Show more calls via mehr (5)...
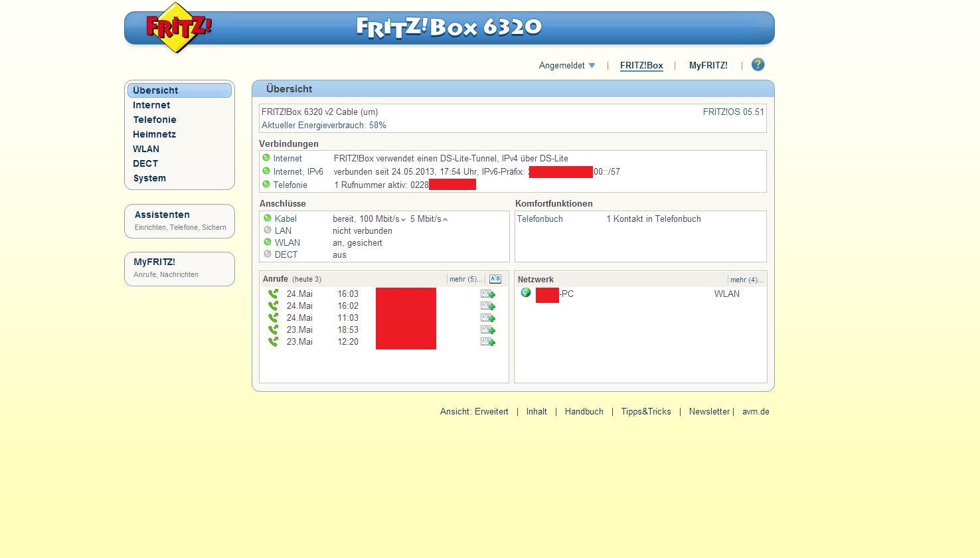 465,279
